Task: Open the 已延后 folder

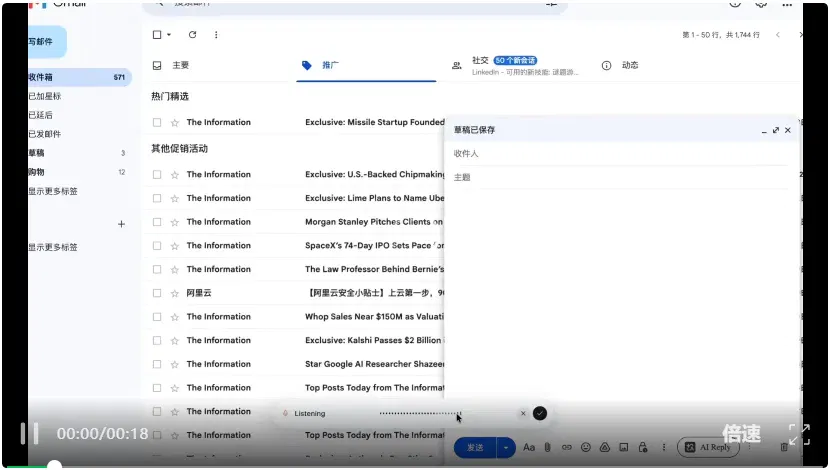Action: (40, 115)
